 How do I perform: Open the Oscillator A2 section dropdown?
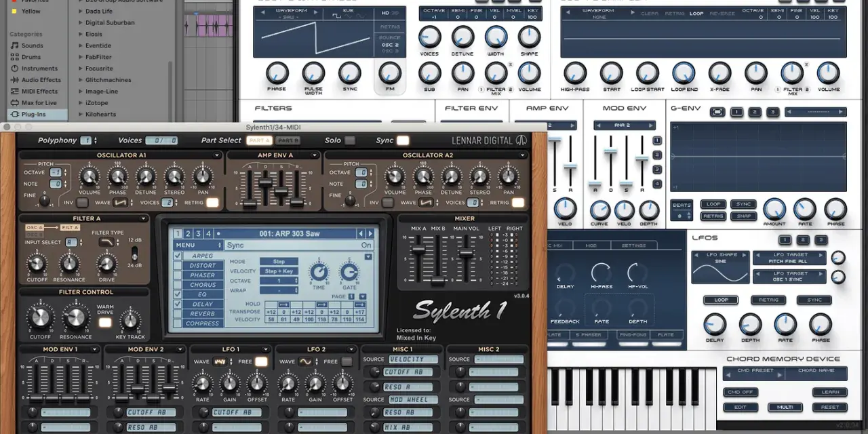(x=523, y=155)
